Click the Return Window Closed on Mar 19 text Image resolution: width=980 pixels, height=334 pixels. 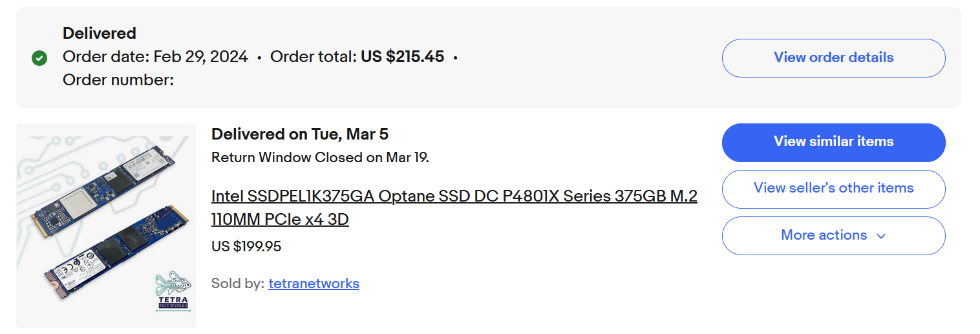click(320, 157)
